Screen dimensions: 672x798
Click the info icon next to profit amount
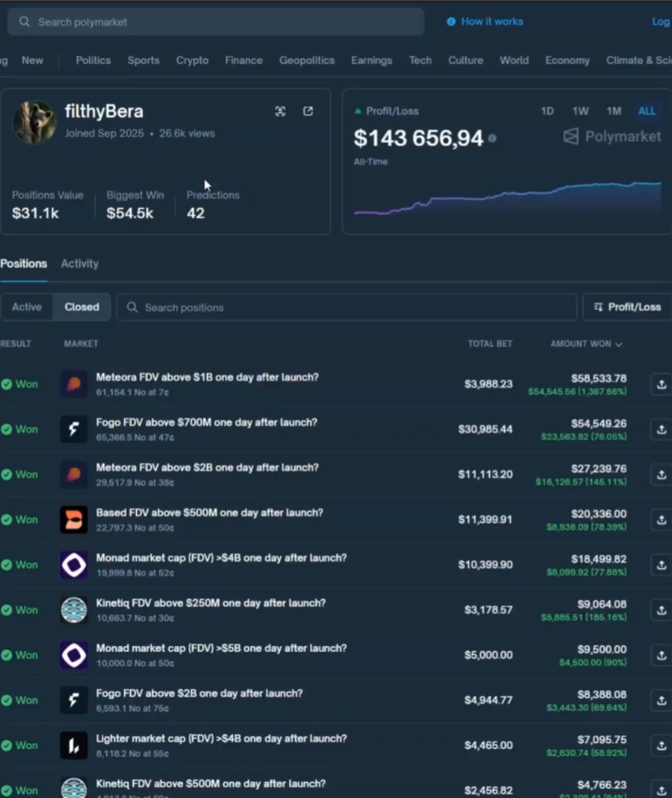click(x=492, y=138)
